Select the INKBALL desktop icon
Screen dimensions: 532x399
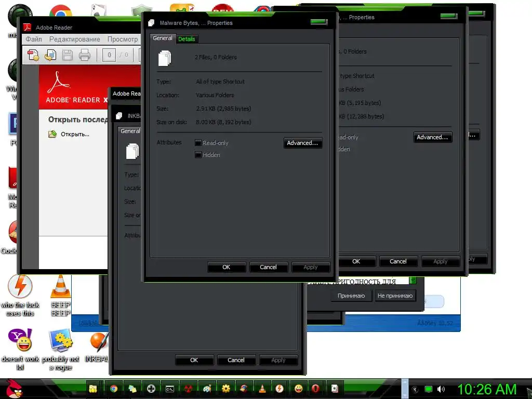click(98, 346)
